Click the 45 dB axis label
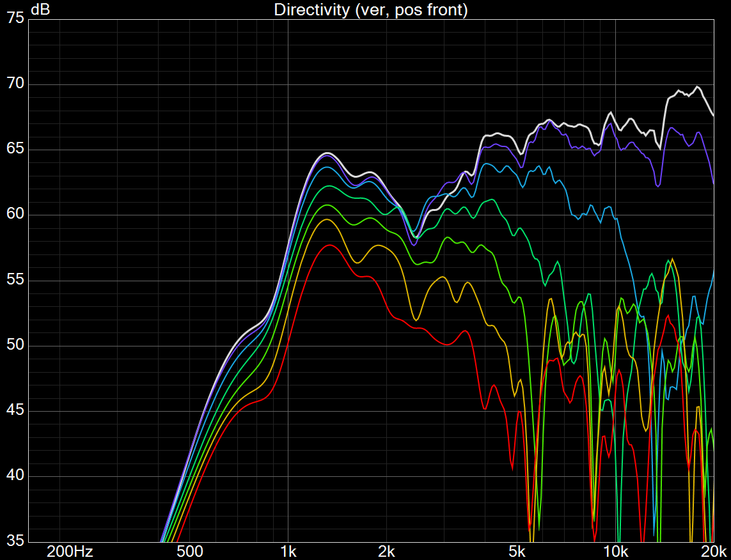 click(x=15, y=410)
